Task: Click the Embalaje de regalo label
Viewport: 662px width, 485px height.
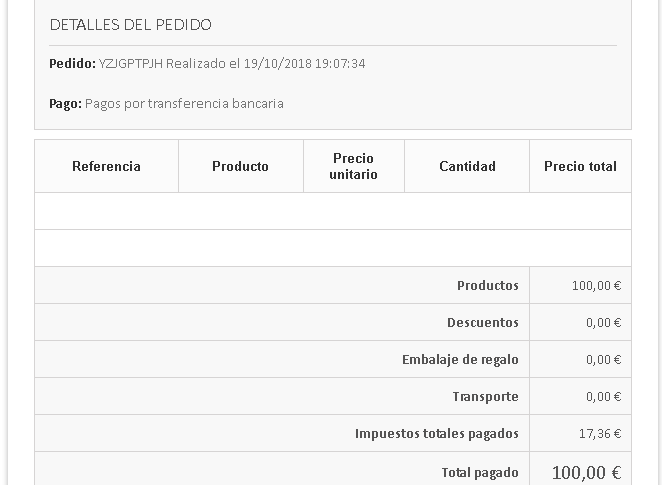Action: [460, 359]
